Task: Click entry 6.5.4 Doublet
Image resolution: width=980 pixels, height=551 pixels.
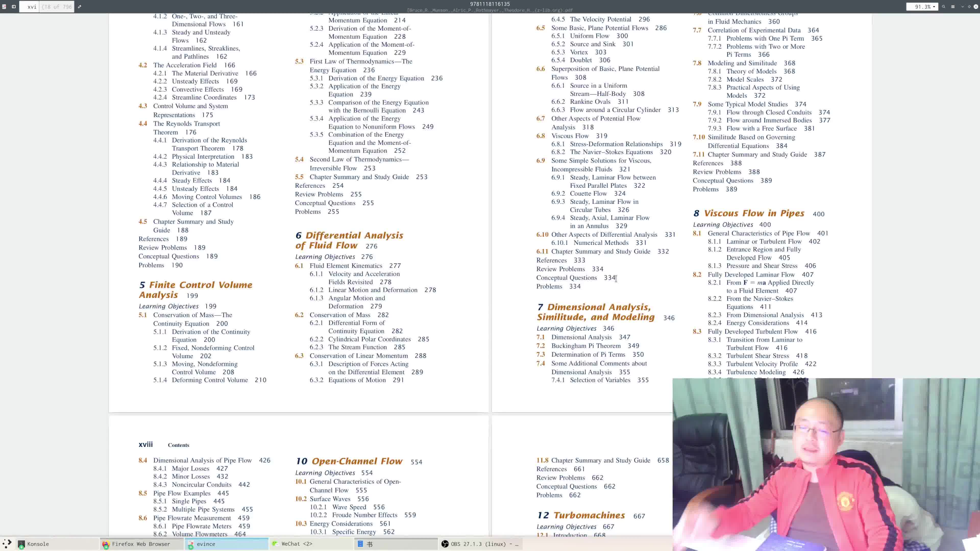Action: (581, 60)
